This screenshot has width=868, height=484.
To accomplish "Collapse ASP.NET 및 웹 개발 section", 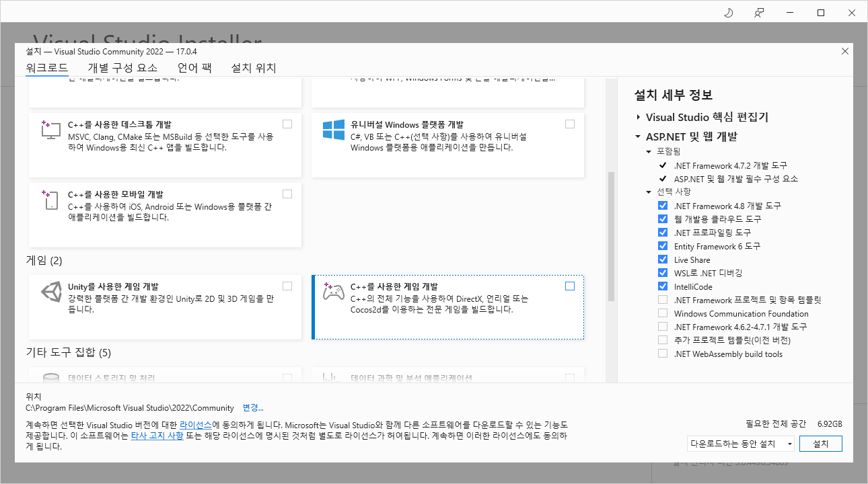I will (x=638, y=136).
